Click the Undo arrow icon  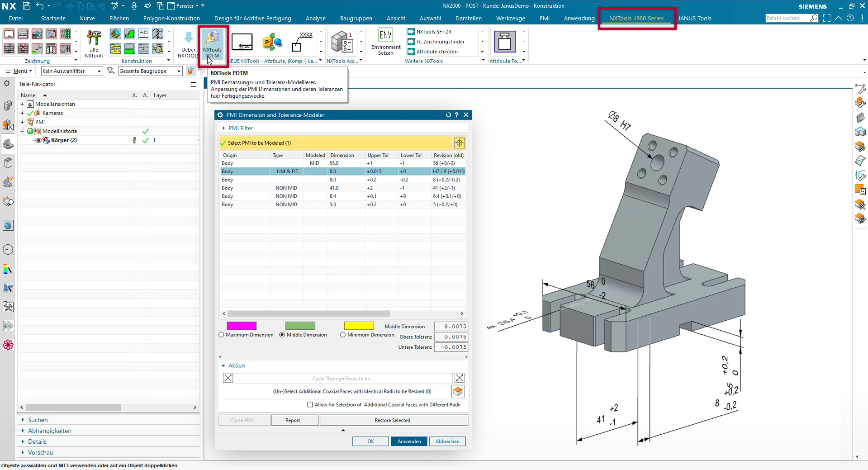coord(40,6)
